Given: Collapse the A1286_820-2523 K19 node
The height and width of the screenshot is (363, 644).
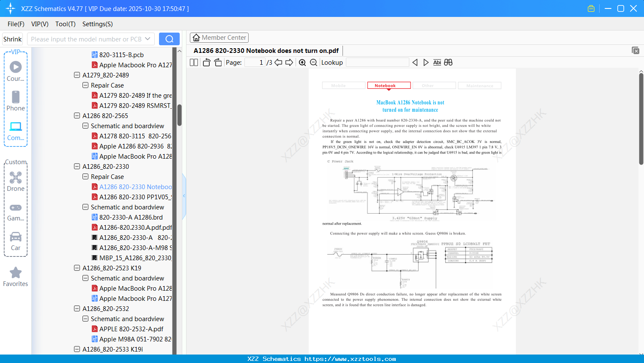Looking at the screenshot, I should tap(77, 268).
